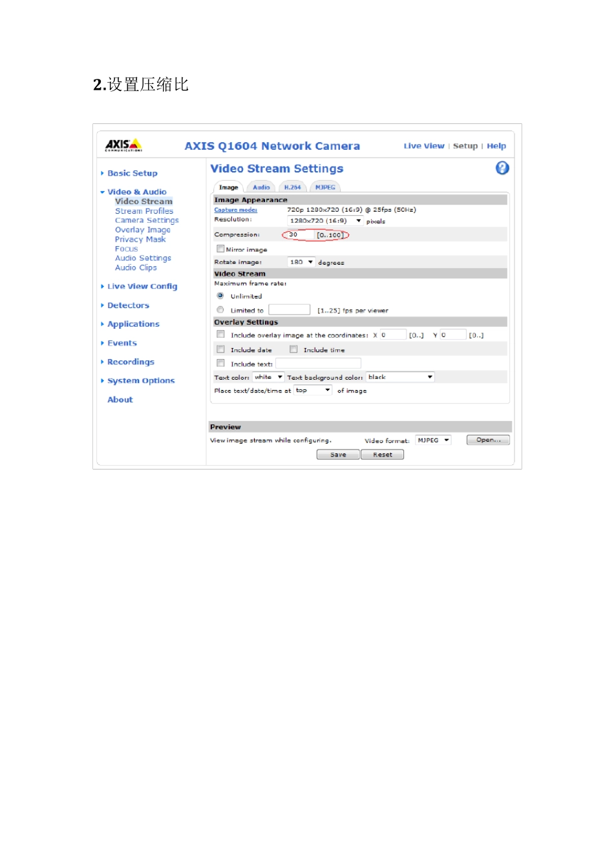This screenshot has height=868, width=614.
Task: Switch to the Image tab
Action: [228, 187]
